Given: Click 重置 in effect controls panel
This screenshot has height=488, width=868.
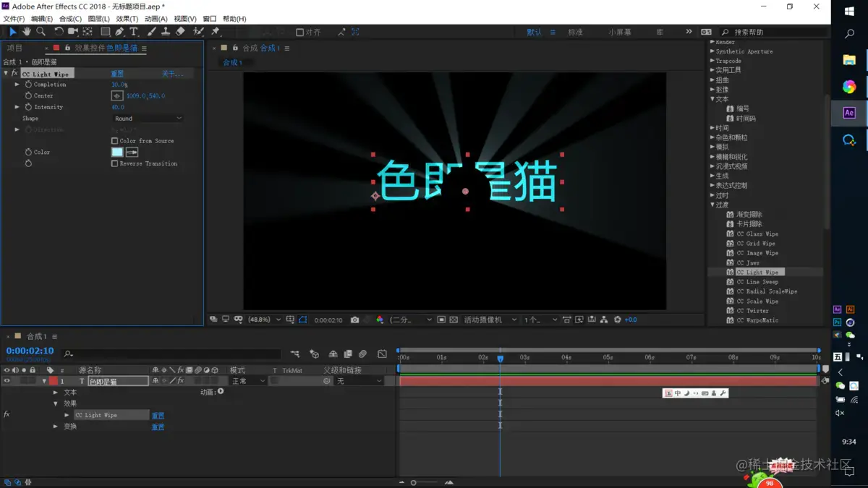Looking at the screenshot, I should point(117,74).
